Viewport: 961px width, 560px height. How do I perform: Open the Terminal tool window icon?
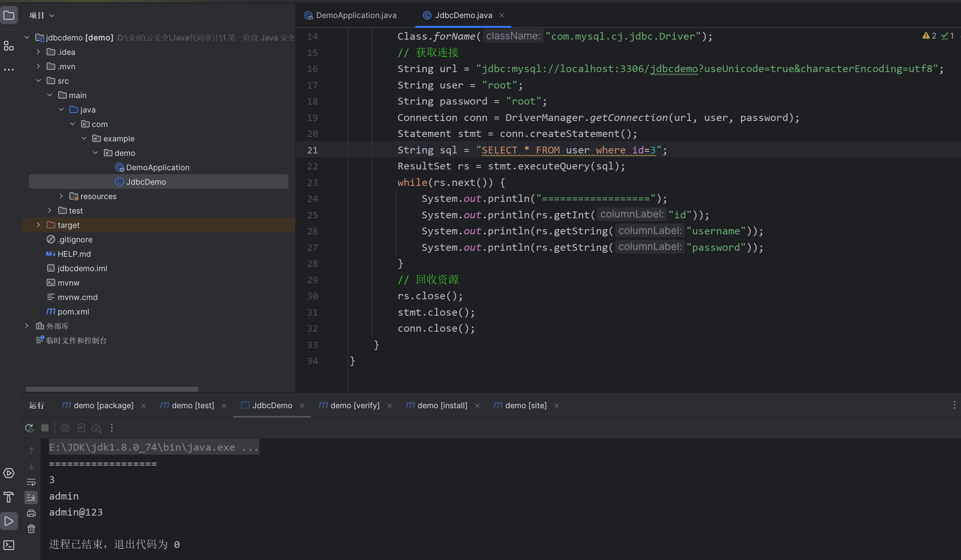(x=9, y=545)
